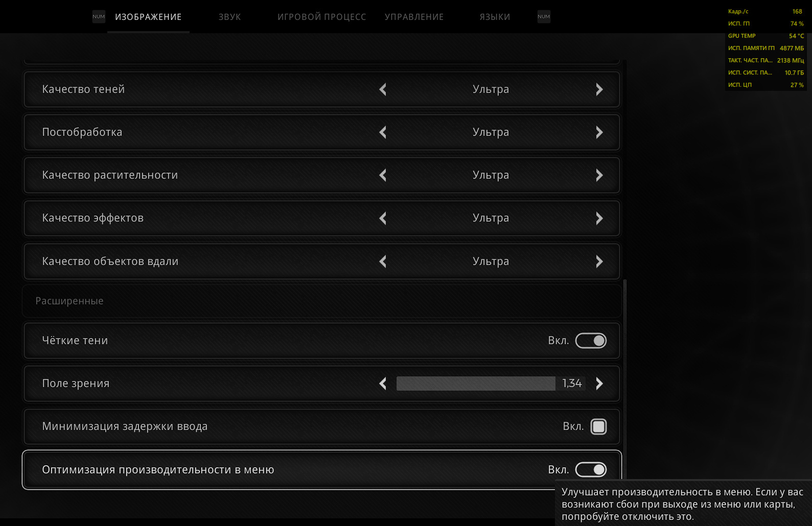Click right arrow for Качество объектов вдали
Viewport: 812px width, 526px height.
click(599, 261)
